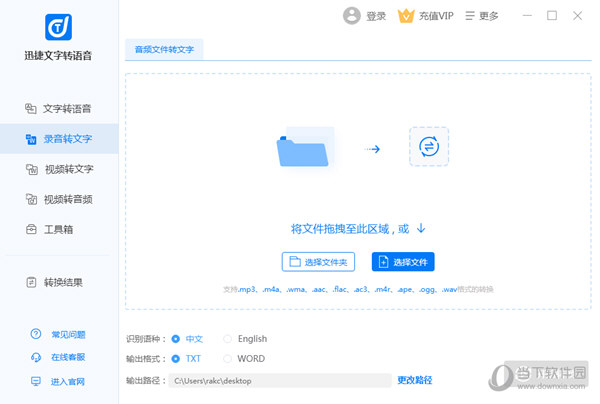Click the supported formats list text
Viewport: 600px width, 404px height.
pyautogui.click(x=358, y=290)
